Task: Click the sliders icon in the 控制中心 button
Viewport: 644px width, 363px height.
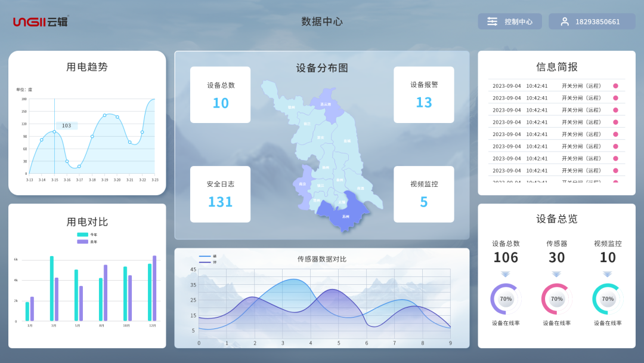Action: tap(491, 21)
